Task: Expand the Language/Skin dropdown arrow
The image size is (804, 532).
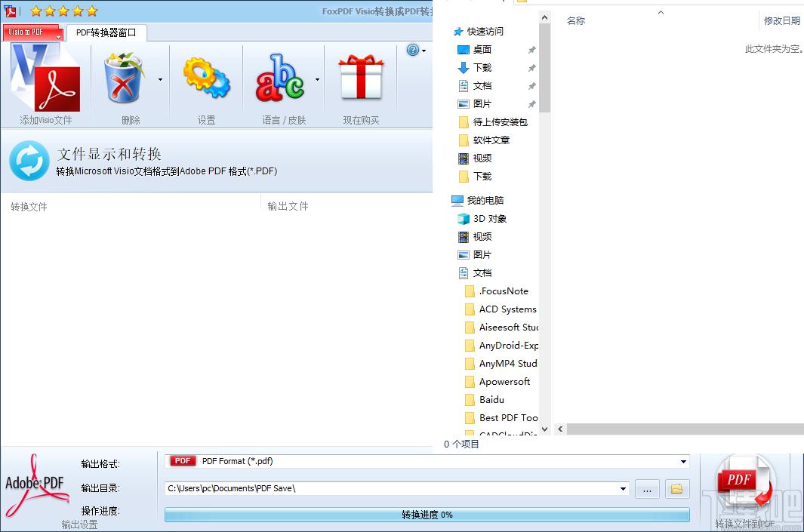Action: tap(317, 79)
